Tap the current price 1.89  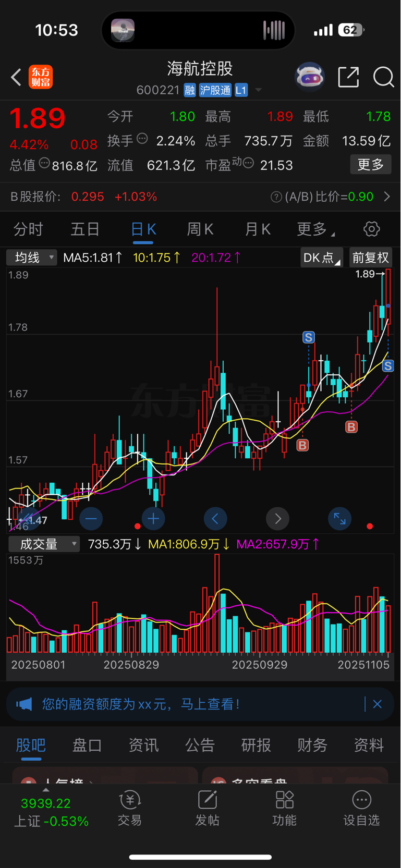point(38,118)
